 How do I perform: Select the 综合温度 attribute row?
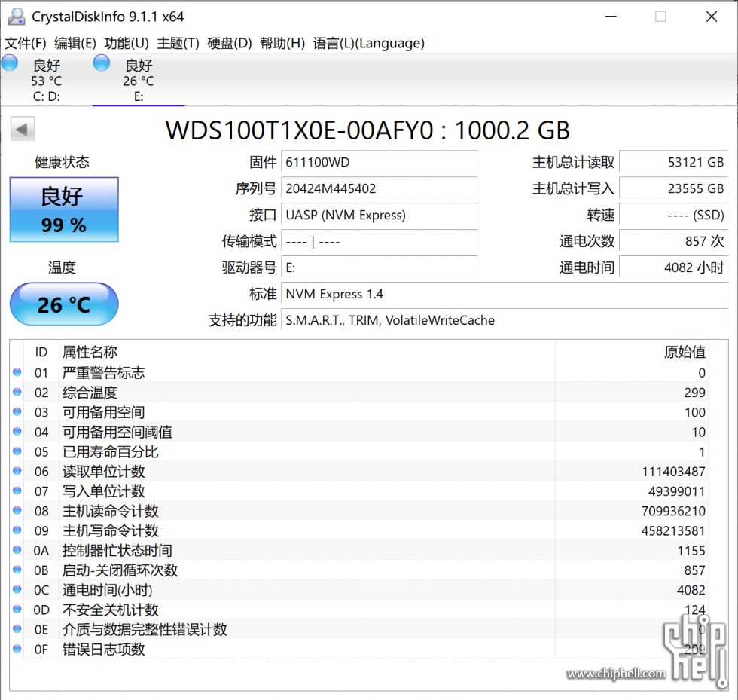point(360,393)
